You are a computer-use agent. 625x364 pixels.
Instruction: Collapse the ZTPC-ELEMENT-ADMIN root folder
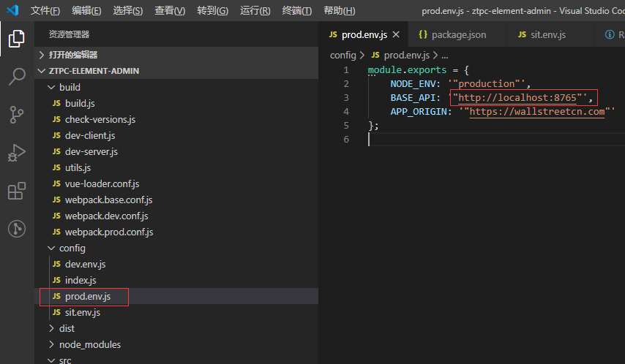(176, 71)
